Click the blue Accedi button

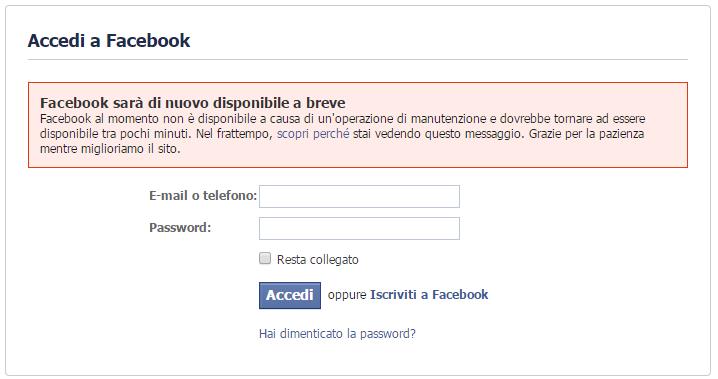coord(290,295)
